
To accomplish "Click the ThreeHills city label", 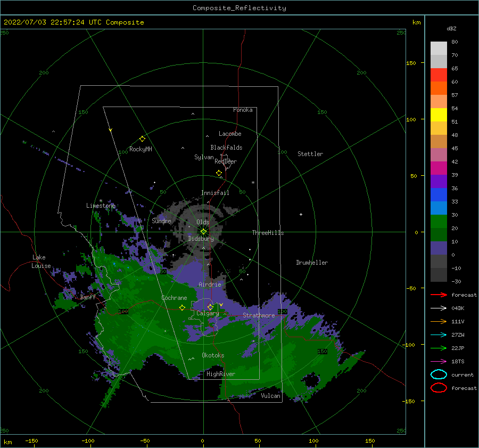I will [268, 233].
